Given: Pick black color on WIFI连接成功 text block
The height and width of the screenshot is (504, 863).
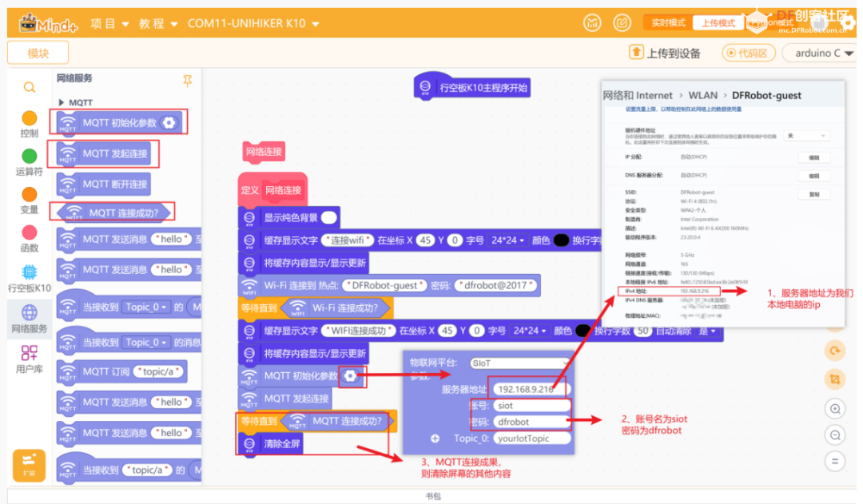Looking at the screenshot, I should (583, 331).
